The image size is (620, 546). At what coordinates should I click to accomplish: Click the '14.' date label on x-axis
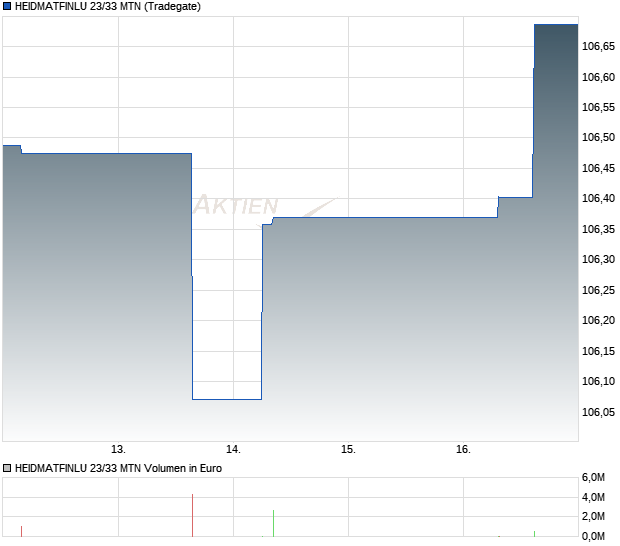click(x=233, y=449)
